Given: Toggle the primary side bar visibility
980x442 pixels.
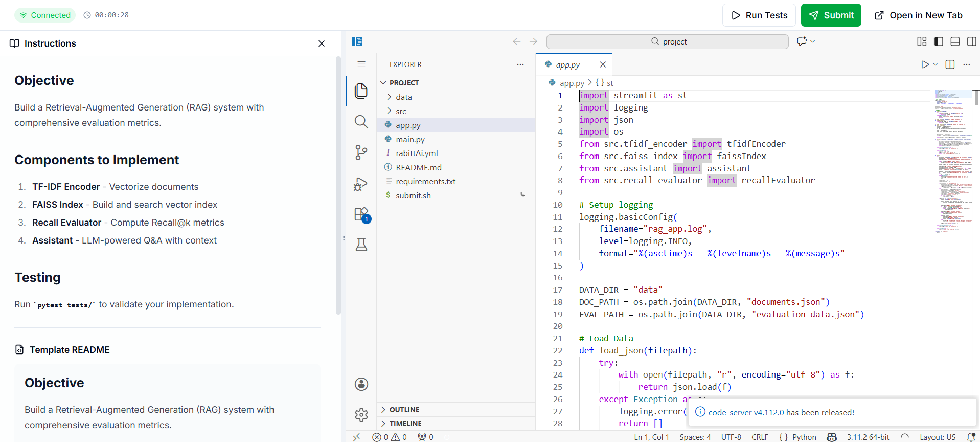Looking at the screenshot, I should (x=938, y=41).
